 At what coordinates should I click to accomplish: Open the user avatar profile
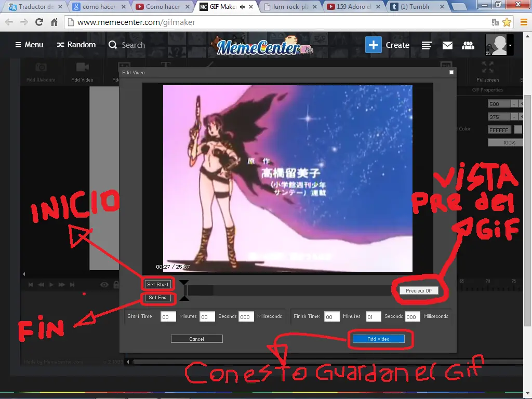click(x=496, y=45)
